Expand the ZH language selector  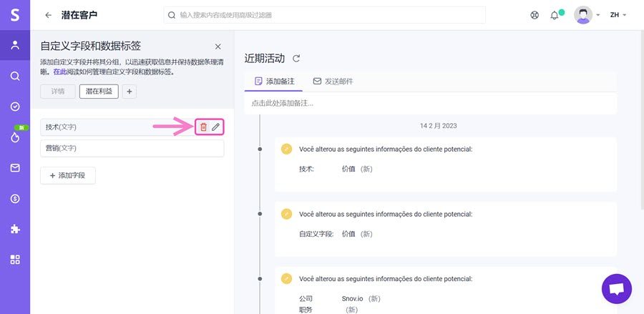coord(618,15)
